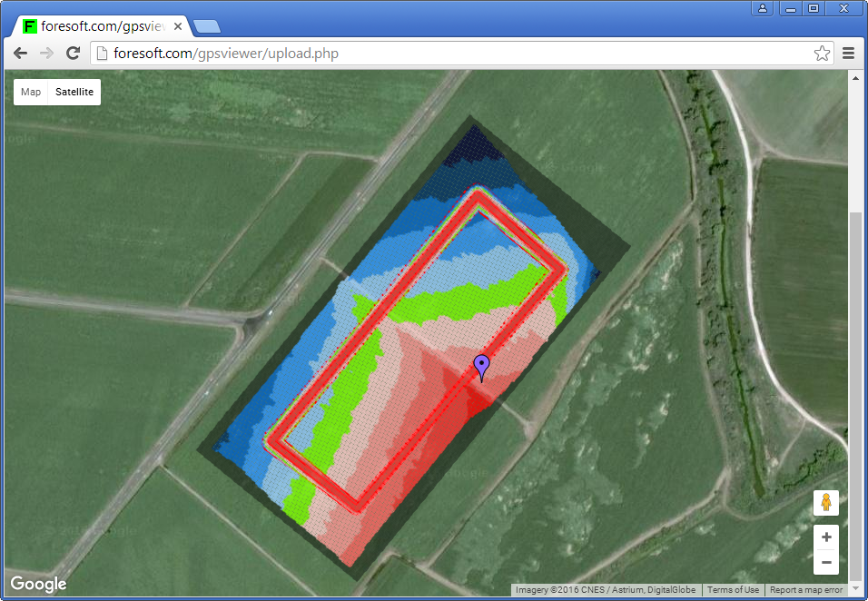Switch map view to Map mode
The height and width of the screenshot is (601, 868).
[x=31, y=92]
